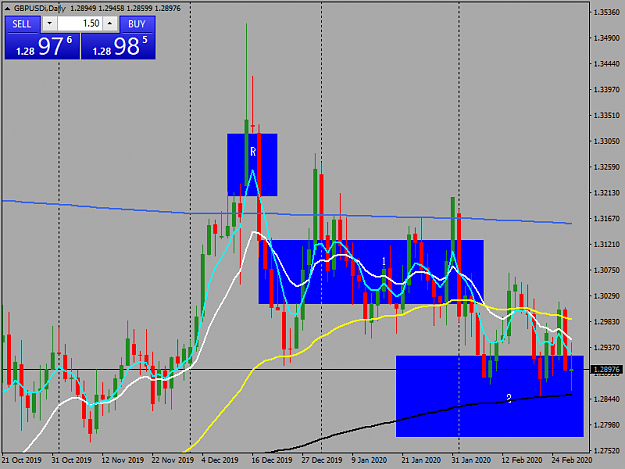625x469 pixels.
Task: Click the 4 Dec 2019 date label
Action: click(x=220, y=460)
